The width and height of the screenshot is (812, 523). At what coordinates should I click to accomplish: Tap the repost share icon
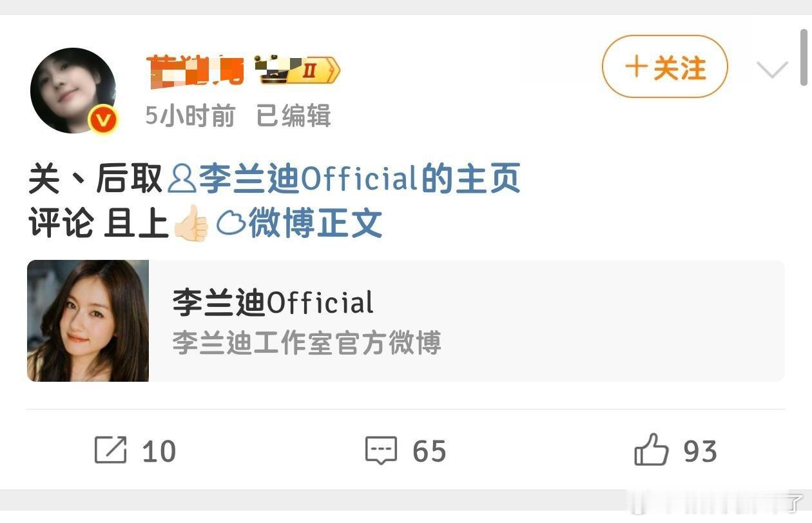click(x=111, y=450)
